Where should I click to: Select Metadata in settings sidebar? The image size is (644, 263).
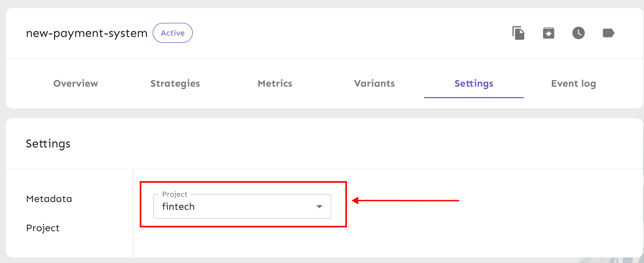[49, 199]
